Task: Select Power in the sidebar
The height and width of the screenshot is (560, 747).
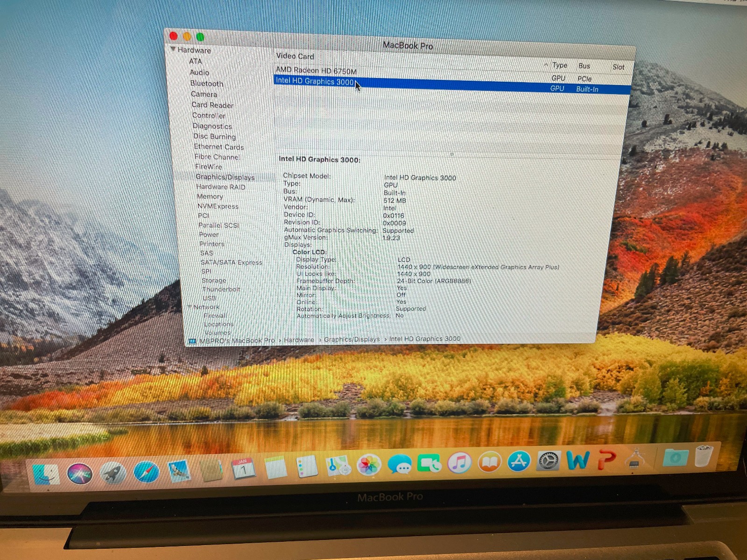Action: point(209,235)
